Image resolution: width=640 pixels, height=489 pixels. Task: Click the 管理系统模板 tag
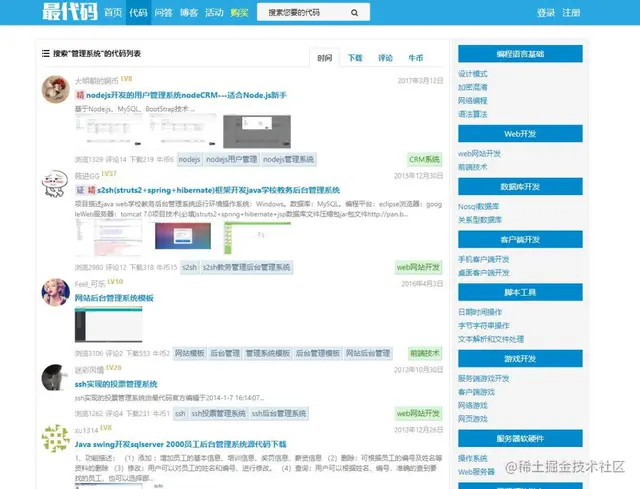(x=268, y=353)
